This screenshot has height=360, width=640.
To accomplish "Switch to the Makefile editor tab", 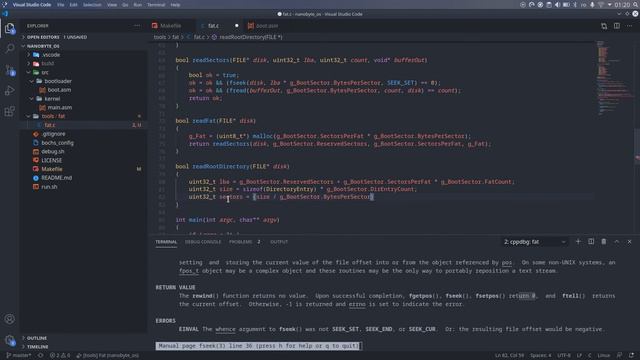I will [171, 26].
